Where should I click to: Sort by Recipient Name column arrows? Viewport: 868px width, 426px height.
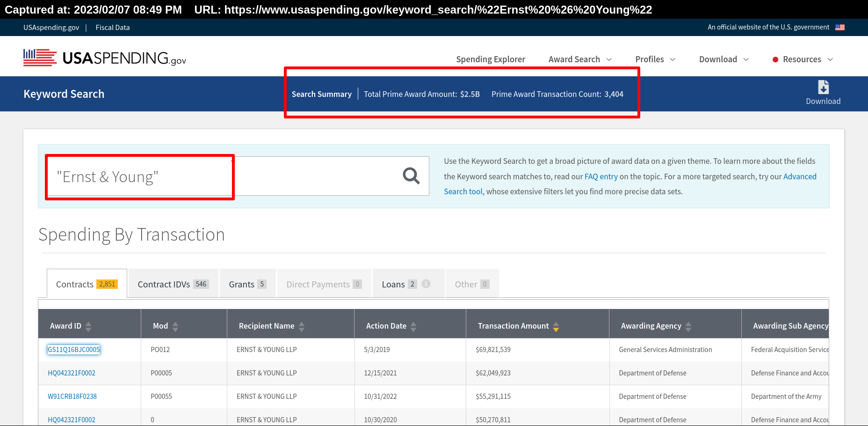coord(302,326)
